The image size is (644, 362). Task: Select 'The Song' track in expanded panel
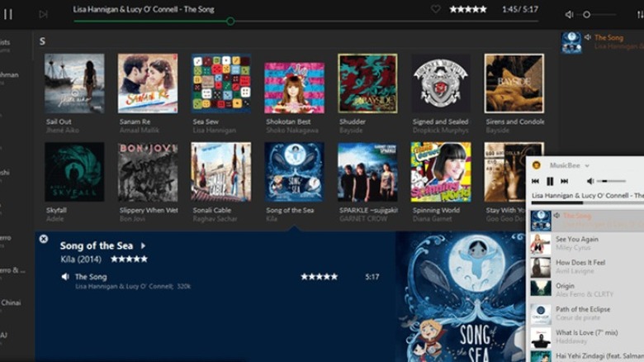click(x=91, y=277)
